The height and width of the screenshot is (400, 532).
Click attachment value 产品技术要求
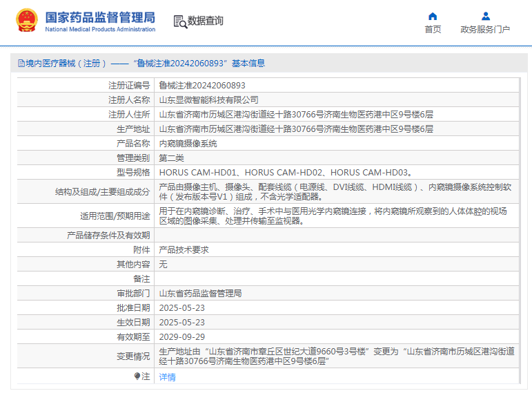coord(184,250)
